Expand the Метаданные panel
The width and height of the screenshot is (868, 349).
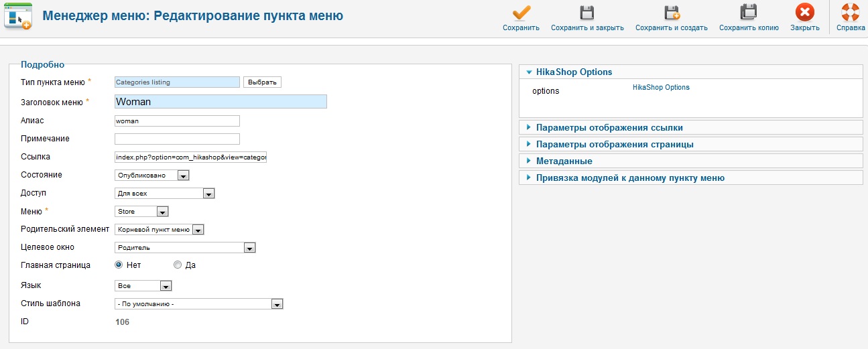[564, 161]
